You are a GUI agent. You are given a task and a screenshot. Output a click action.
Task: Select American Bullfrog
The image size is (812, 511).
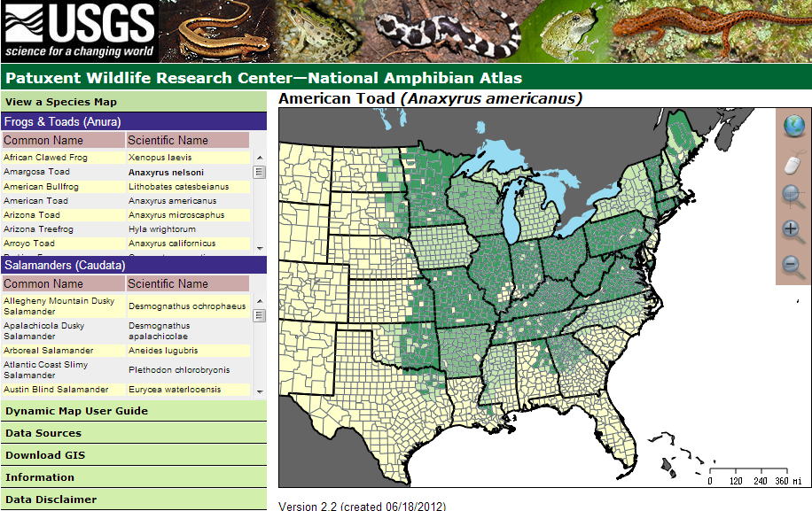tap(42, 186)
